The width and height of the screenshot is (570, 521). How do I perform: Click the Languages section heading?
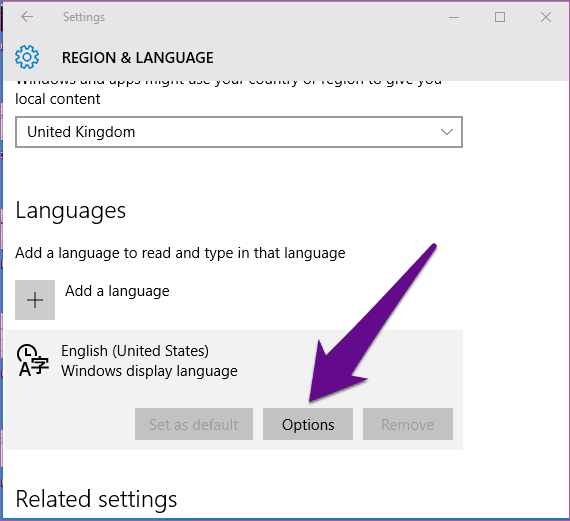point(71,211)
